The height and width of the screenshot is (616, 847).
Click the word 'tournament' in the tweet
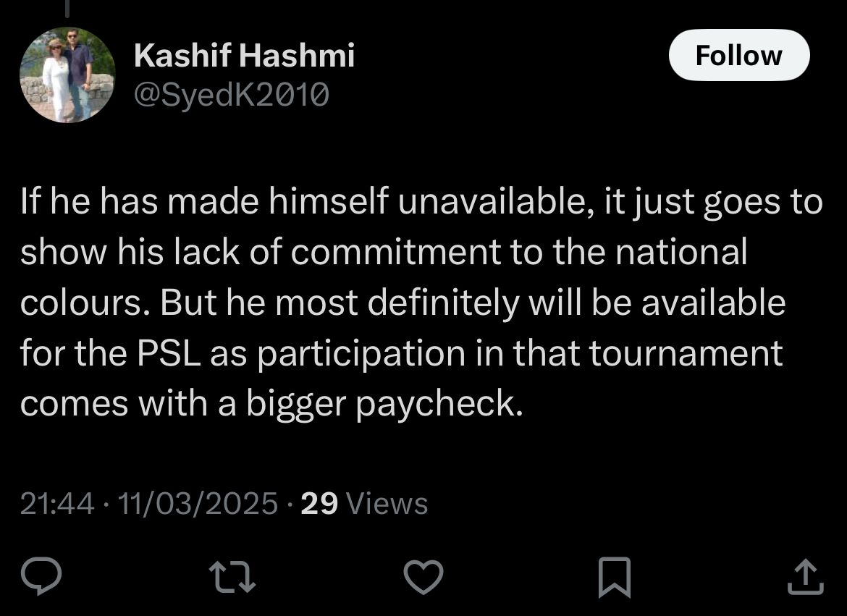coord(686,353)
